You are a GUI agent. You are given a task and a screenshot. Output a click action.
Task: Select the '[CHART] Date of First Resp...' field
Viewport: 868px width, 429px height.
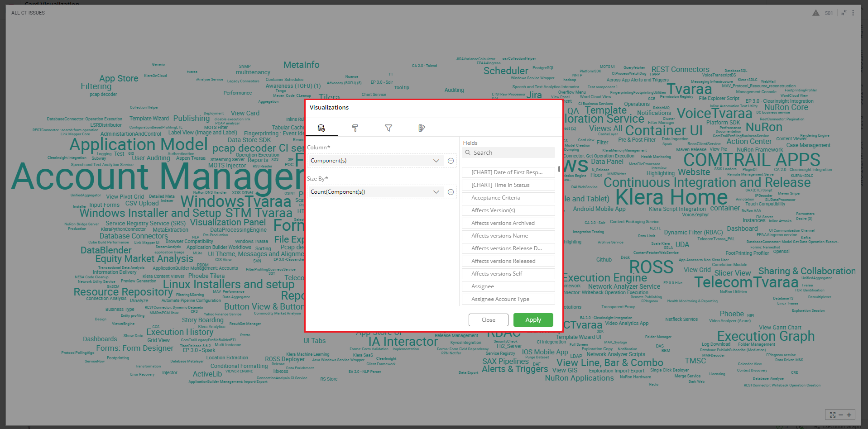pyautogui.click(x=508, y=172)
